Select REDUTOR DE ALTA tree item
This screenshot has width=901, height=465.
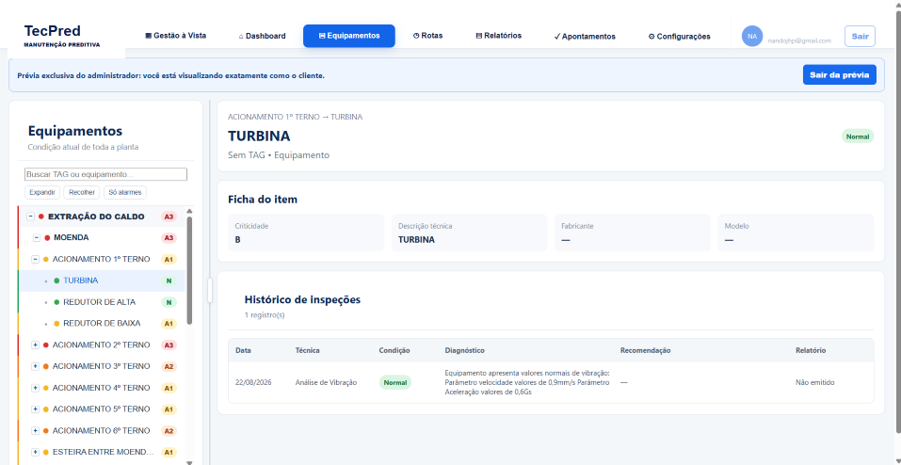pos(99,302)
